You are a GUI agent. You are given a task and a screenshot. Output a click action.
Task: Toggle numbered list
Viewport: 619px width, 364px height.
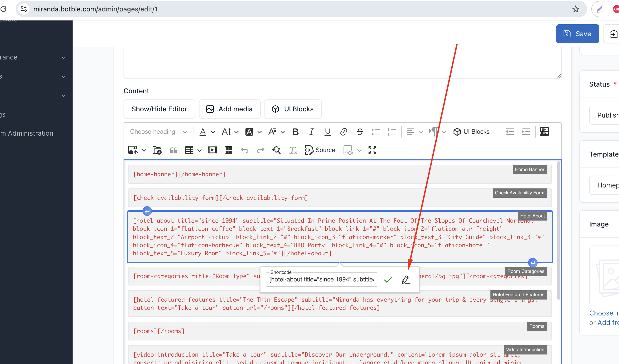pyautogui.click(x=392, y=132)
